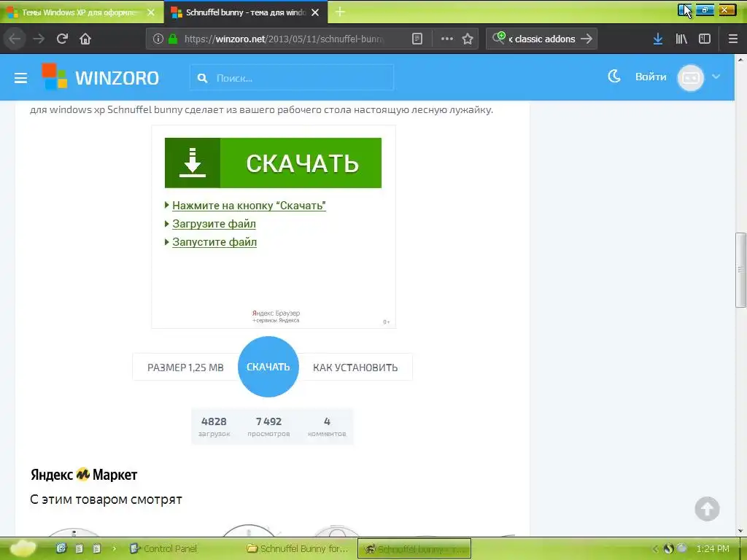This screenshot has width=747, height=560.
Task: Click the scrollbar up arrow
Action: pyautogui.click(x=740, y=60)
